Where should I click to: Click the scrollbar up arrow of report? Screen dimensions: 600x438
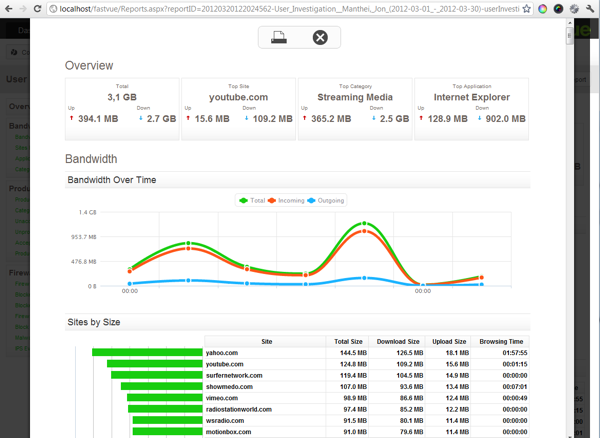(x=569, y=23)
